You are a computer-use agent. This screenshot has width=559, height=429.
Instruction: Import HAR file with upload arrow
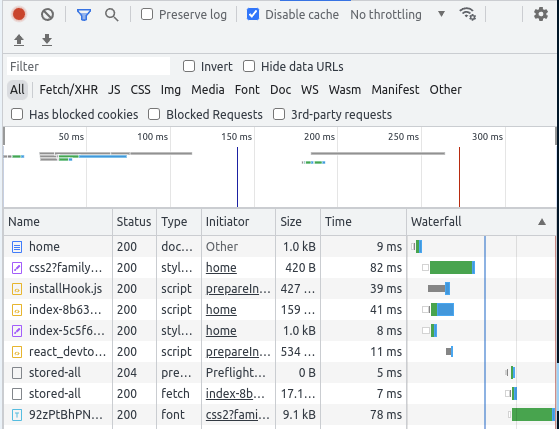point(19,40)
